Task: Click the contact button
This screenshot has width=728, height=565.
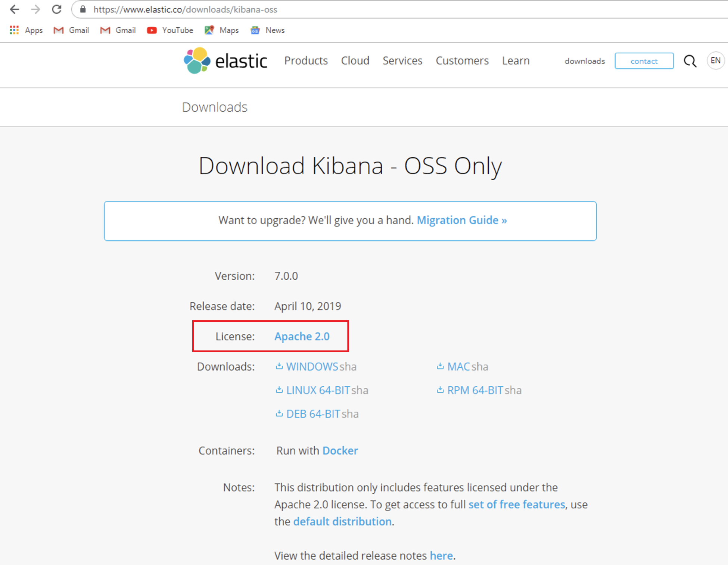Action: click(644, 61)
